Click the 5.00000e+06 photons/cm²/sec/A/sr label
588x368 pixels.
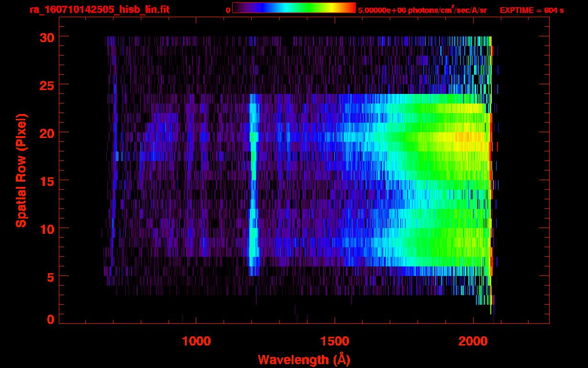[422, 10]
